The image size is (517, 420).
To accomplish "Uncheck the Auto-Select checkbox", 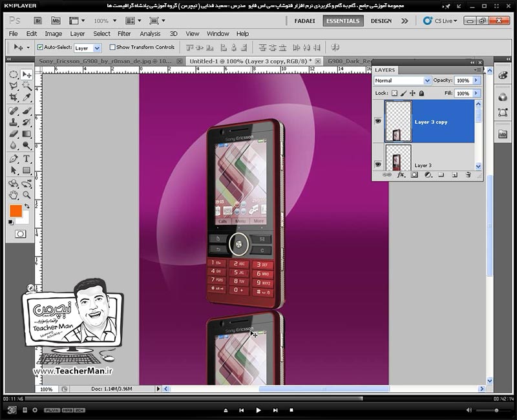I will click(40, 47).
